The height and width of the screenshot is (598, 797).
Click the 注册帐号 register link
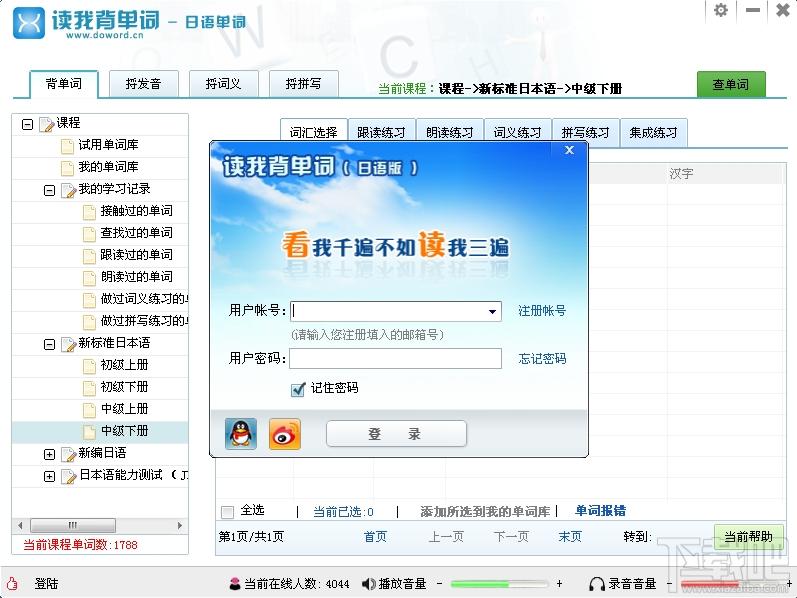point(542,311)
